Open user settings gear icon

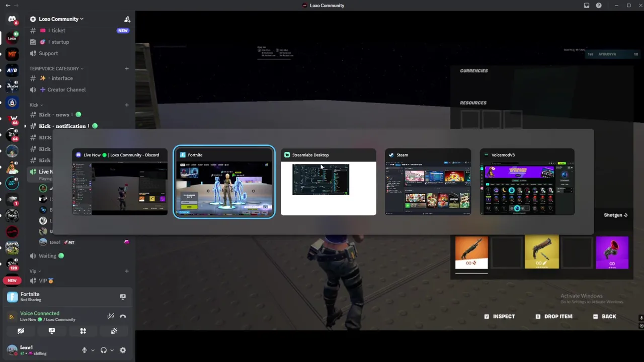coord(123,350)
